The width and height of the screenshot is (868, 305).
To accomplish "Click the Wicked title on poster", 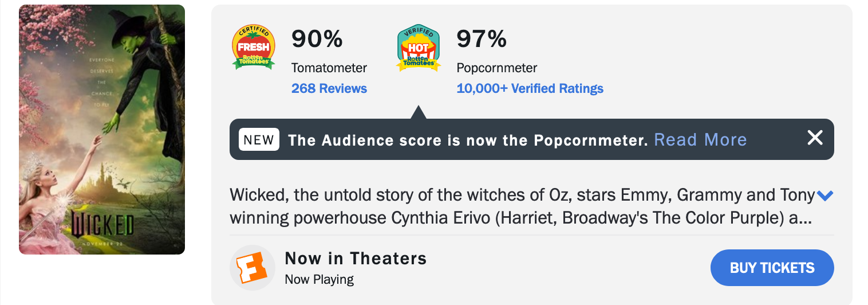I will [x=102, y=225].
